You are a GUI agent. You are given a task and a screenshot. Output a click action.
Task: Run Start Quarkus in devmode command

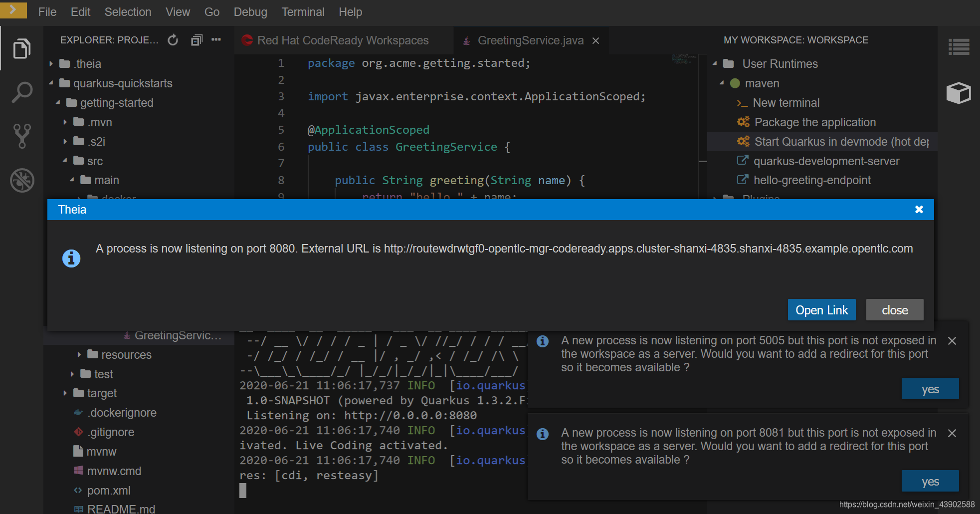(x=822, y=142)
